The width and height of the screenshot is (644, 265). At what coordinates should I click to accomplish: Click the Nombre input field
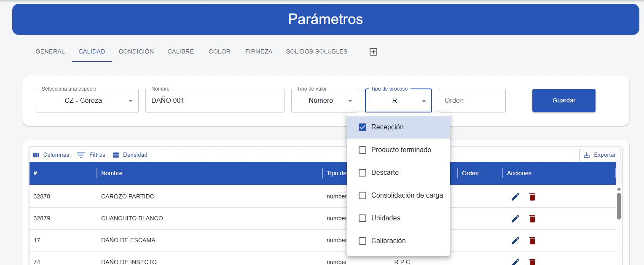click(x=215, y=101)
